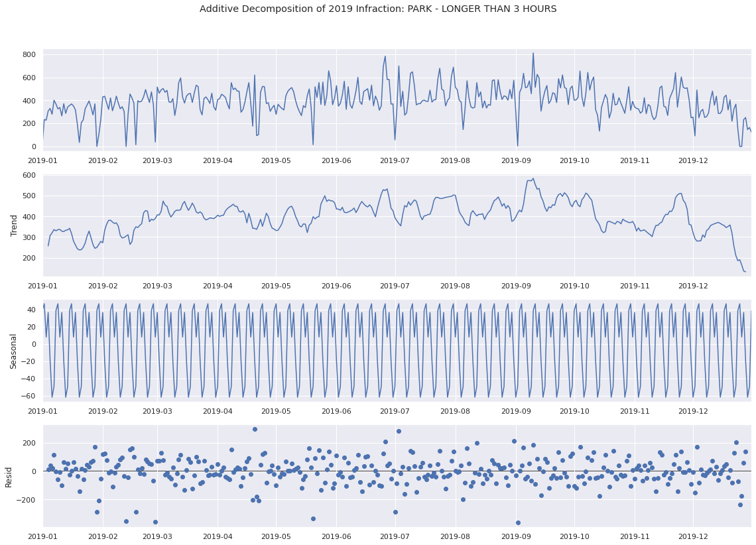Select the 2019-08 date label under the Resid panel
The height and width of the screenshot is (545, 756).
(x=456, y=536)
